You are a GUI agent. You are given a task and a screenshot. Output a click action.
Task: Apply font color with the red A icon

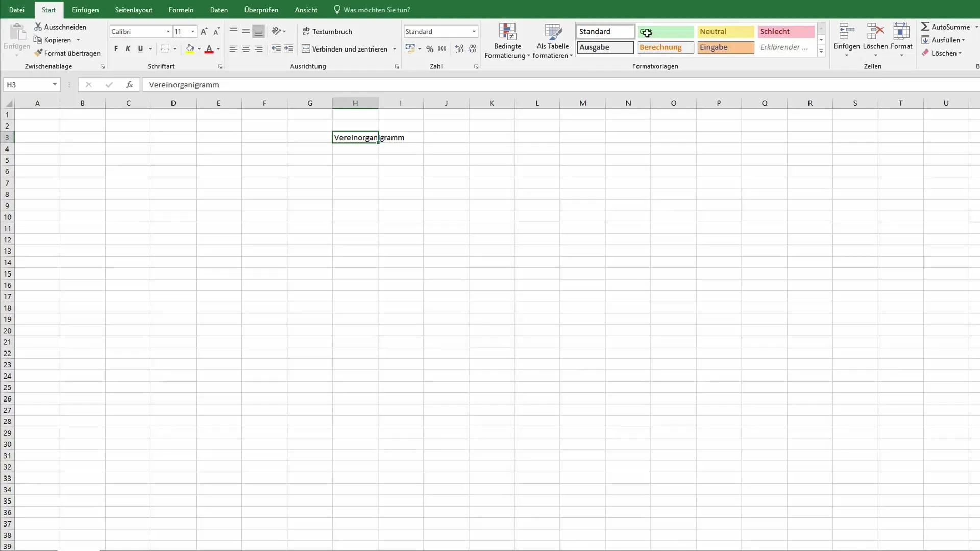tap(209, 49)
